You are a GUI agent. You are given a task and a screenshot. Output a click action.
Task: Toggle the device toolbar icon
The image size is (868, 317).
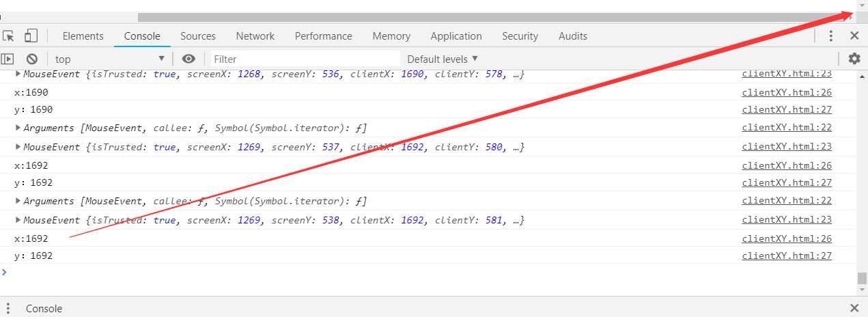click(31, 36)
